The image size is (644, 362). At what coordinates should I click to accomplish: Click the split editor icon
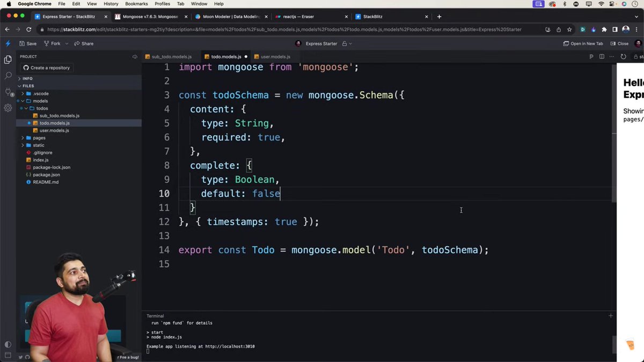click(602, 56)
